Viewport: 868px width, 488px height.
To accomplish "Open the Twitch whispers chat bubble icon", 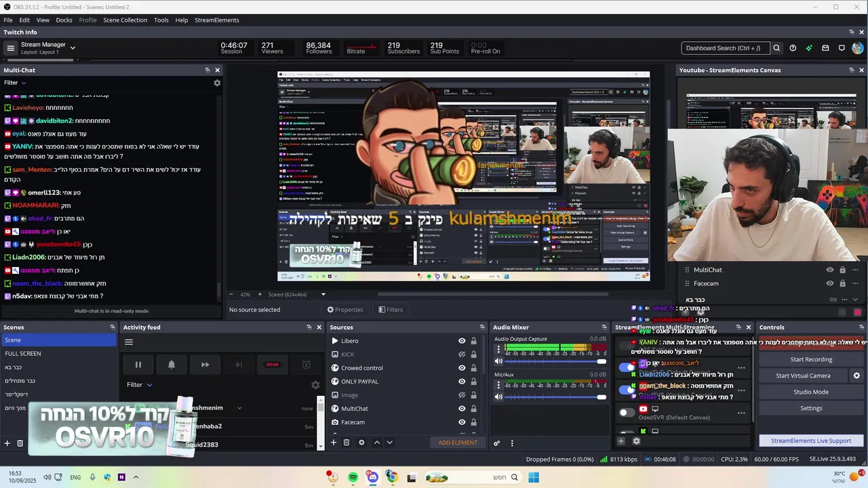I will [842, 48].
